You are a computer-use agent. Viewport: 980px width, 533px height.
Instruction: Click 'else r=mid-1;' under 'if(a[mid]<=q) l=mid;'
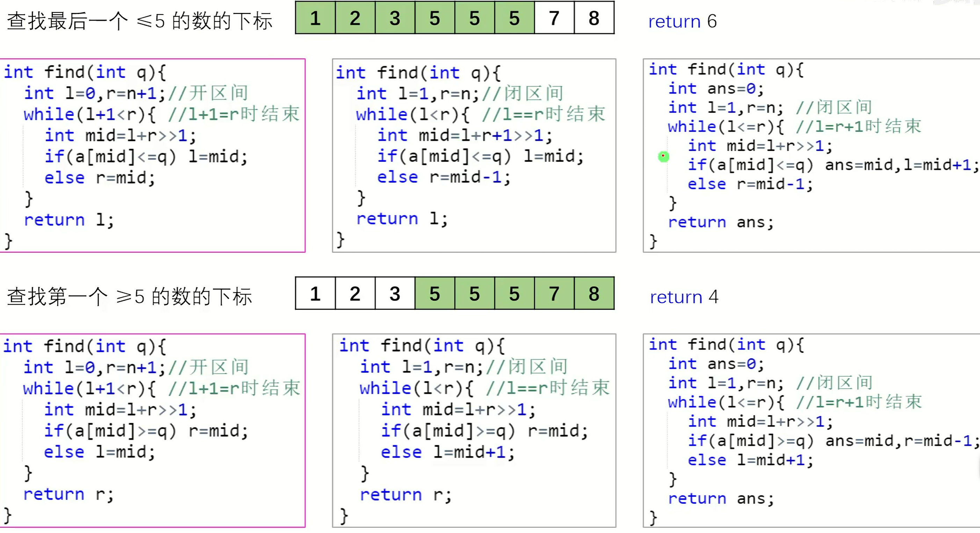tap(444, 177)
